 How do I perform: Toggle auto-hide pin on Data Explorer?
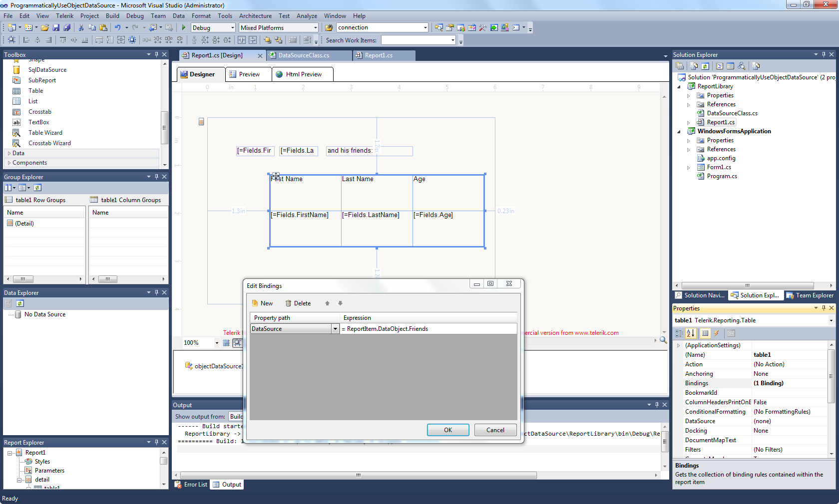tap(156, 292)
